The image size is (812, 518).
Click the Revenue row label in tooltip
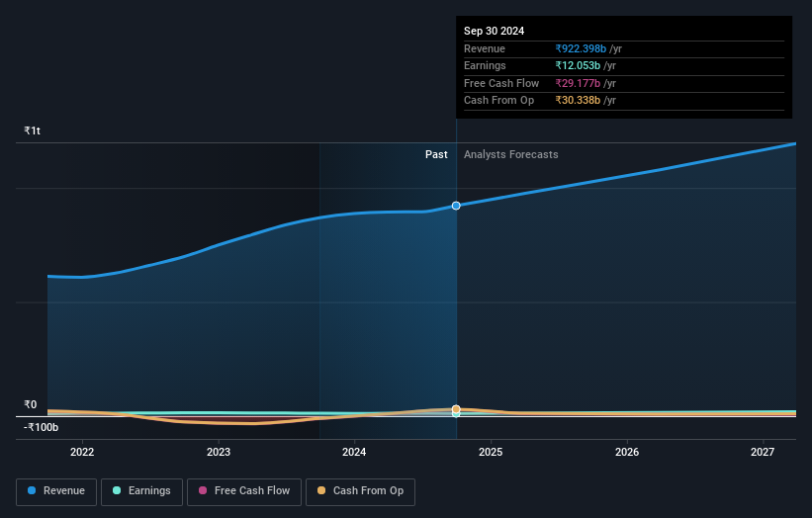tap(485, 48)
